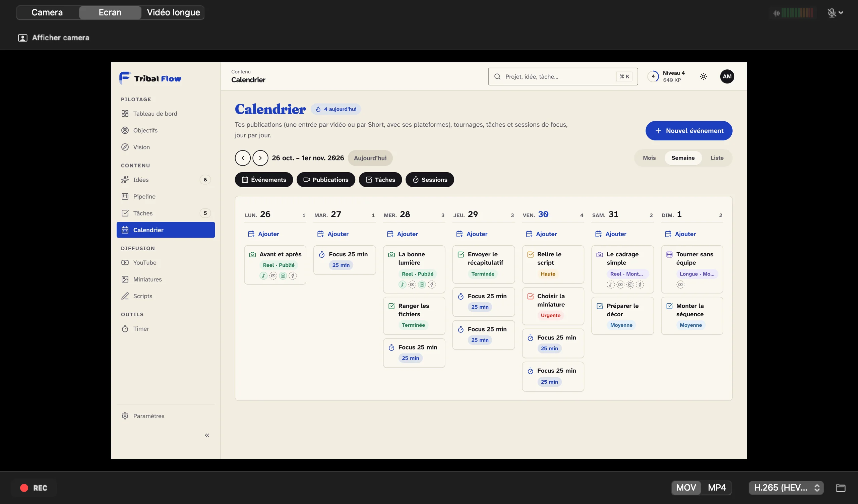This screenshot has height=504, width=858.
Task: Toggle the Sessions filter chip
Action: tap(430, 180)
